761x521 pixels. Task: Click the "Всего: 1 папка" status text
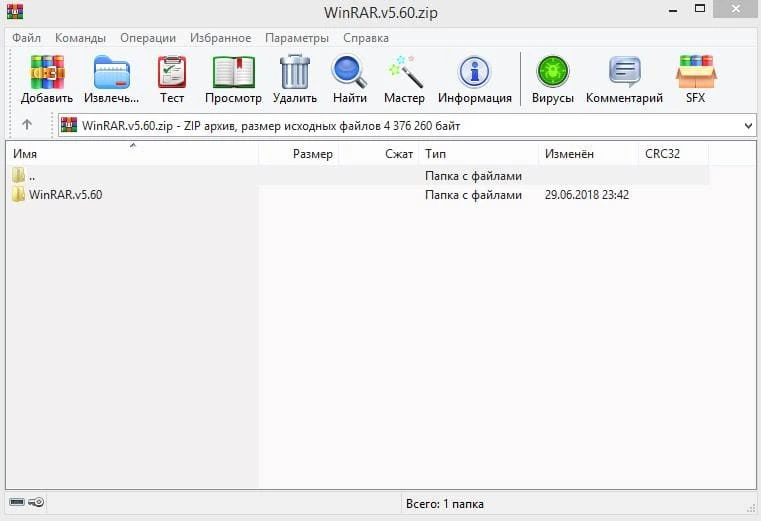445,504
